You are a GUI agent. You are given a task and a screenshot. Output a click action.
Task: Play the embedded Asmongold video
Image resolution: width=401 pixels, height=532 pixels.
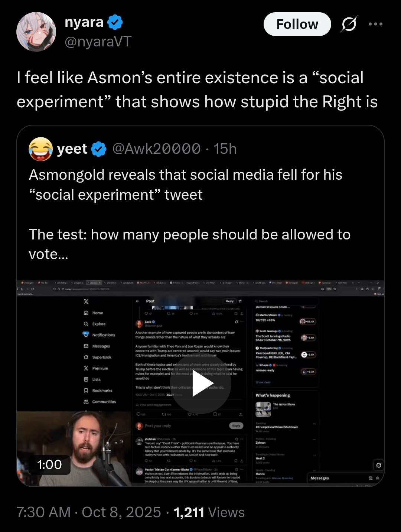(200, 384)
